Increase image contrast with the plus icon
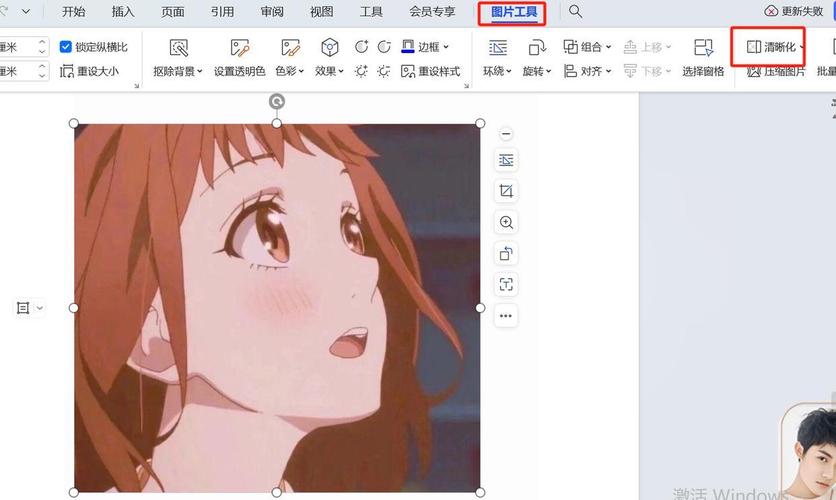 point(361,47)
